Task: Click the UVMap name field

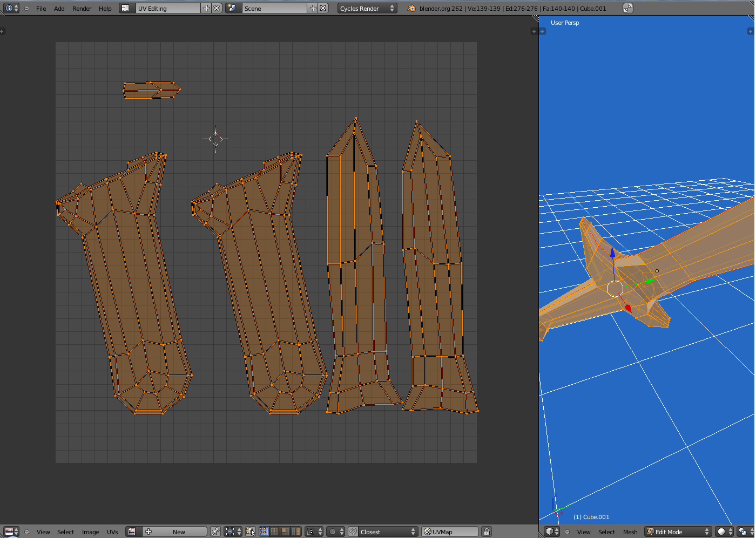Action: (x=451, y=532)
